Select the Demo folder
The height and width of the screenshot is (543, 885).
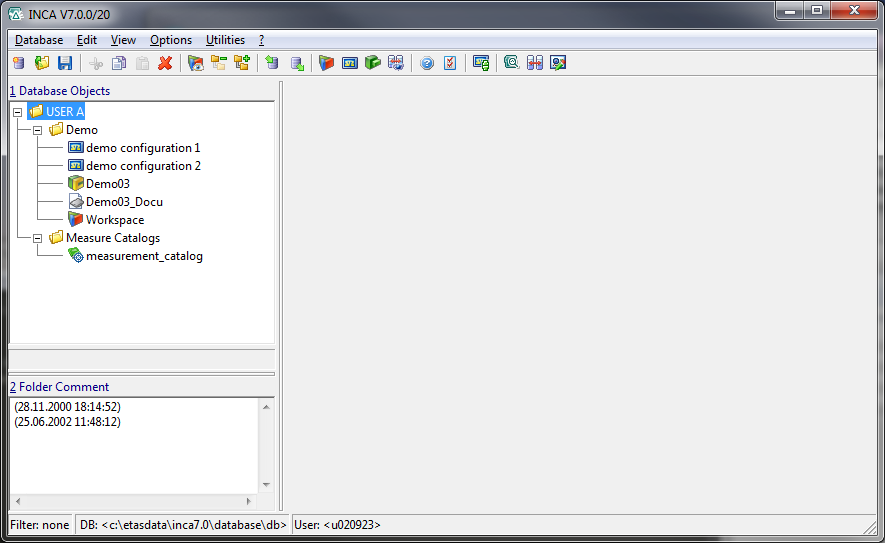pos(73,130)
